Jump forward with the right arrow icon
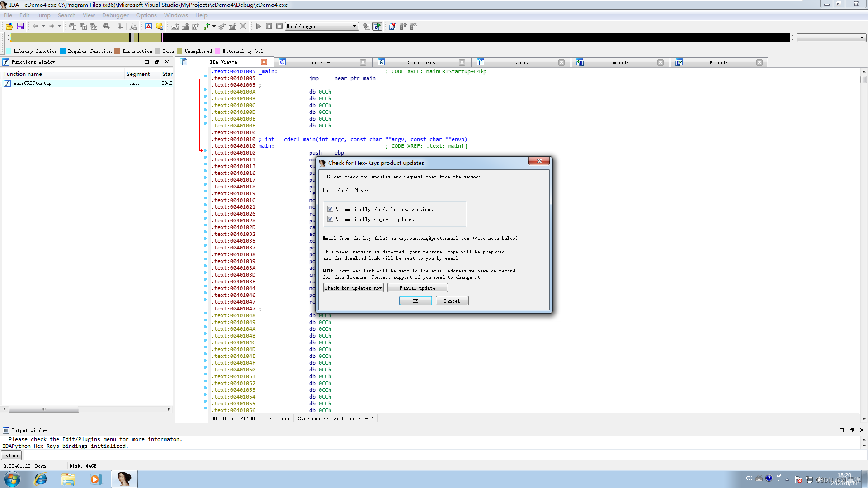 pos(52,26)
